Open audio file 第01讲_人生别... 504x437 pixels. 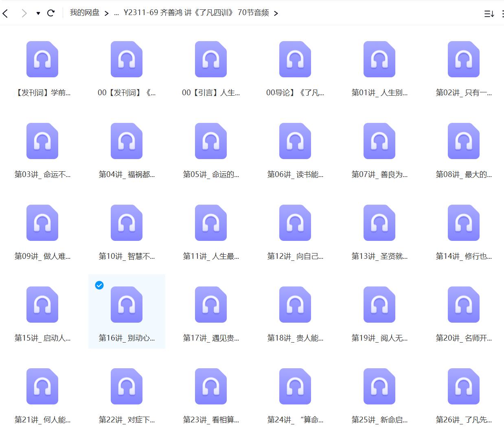[x=379, y=59]
